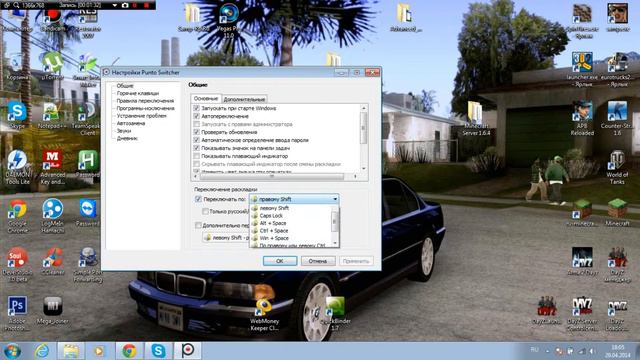Open the recording bar dropdown arrow

[x=115, y=5]
